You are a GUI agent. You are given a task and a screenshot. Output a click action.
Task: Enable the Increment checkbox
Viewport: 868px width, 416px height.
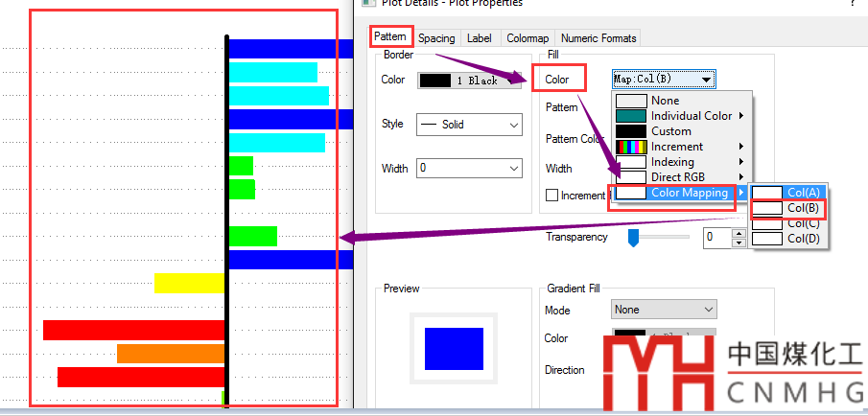(x=551, y=196)
